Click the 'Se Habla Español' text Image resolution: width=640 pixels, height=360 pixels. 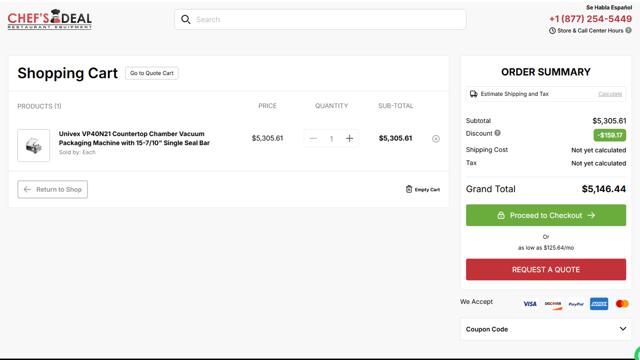[609, 7]
